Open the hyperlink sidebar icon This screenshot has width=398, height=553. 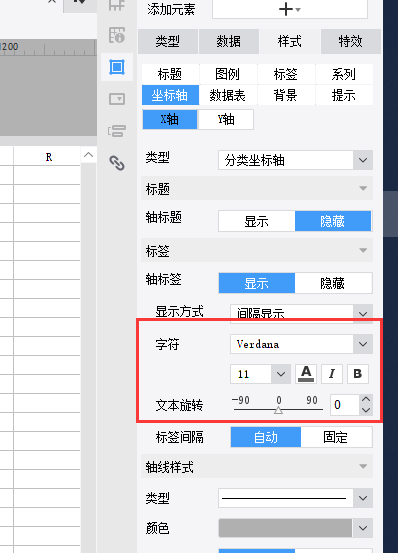click(117, 163)
